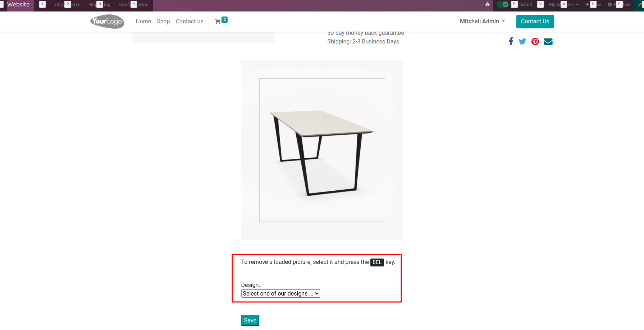
Task: Open the Configuration menu
Action: coord(134,4)
